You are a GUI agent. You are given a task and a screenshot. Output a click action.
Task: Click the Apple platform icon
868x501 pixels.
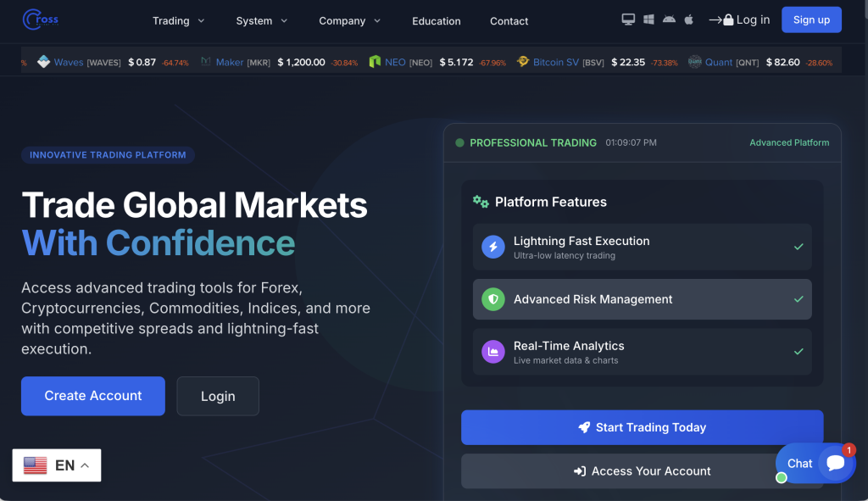point(689,19)
